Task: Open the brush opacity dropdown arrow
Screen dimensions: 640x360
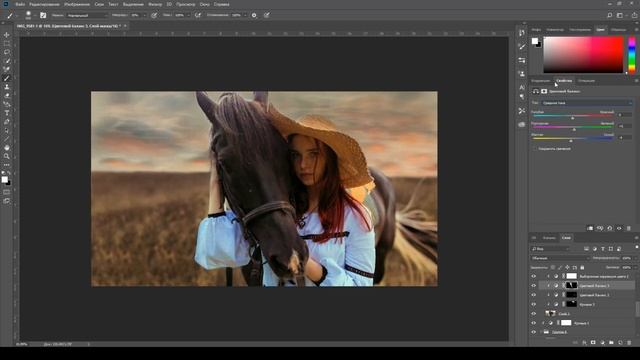Action: (144, 15)
